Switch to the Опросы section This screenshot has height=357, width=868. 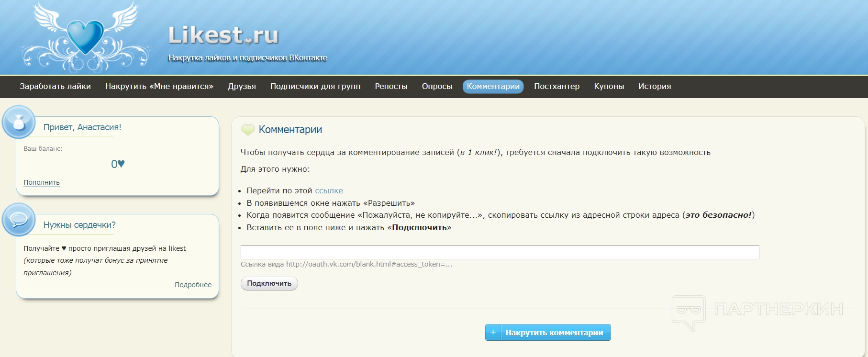[437, 87]
